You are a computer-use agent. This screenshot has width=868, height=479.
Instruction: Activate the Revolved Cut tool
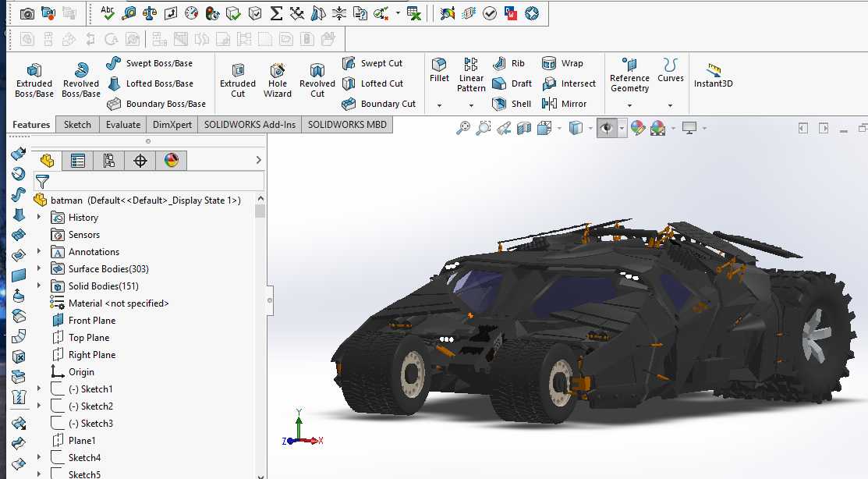[x=317, y=80]
